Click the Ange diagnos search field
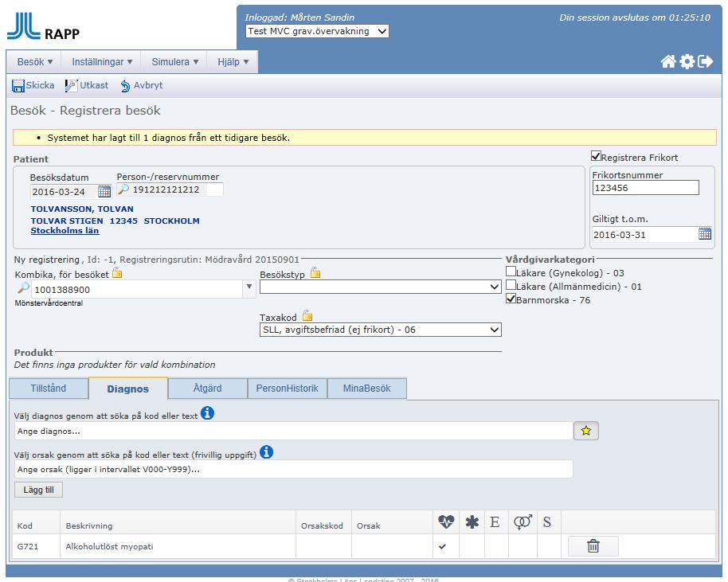Viewport: 728px width, 582px height. pyautogui.click(x=293, y=432)
